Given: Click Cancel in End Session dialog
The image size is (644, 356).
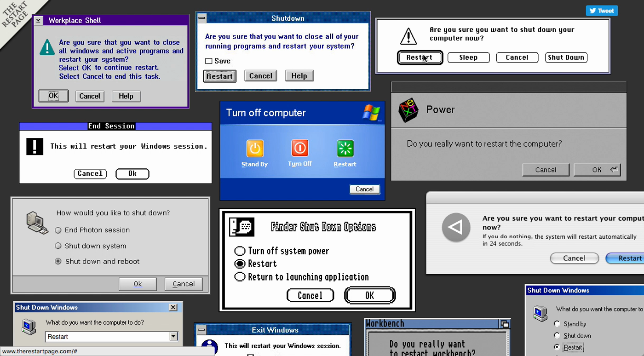Looking at the screenshot, I should [90, 174].
